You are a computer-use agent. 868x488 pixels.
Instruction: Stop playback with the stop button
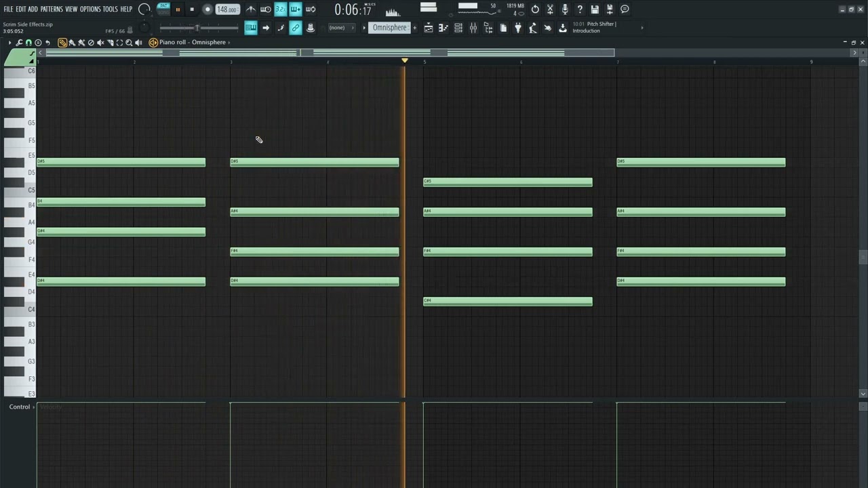pyautogui.click(x=192, y=9)
